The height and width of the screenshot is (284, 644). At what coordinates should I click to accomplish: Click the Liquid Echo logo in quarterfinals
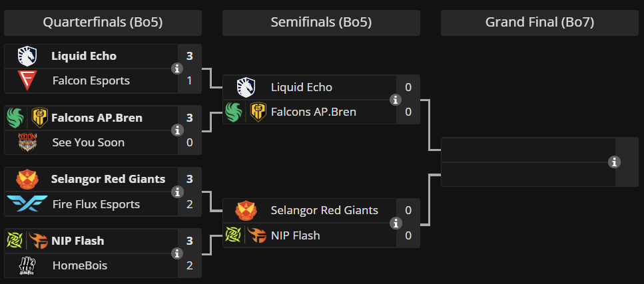click(27, 57)
